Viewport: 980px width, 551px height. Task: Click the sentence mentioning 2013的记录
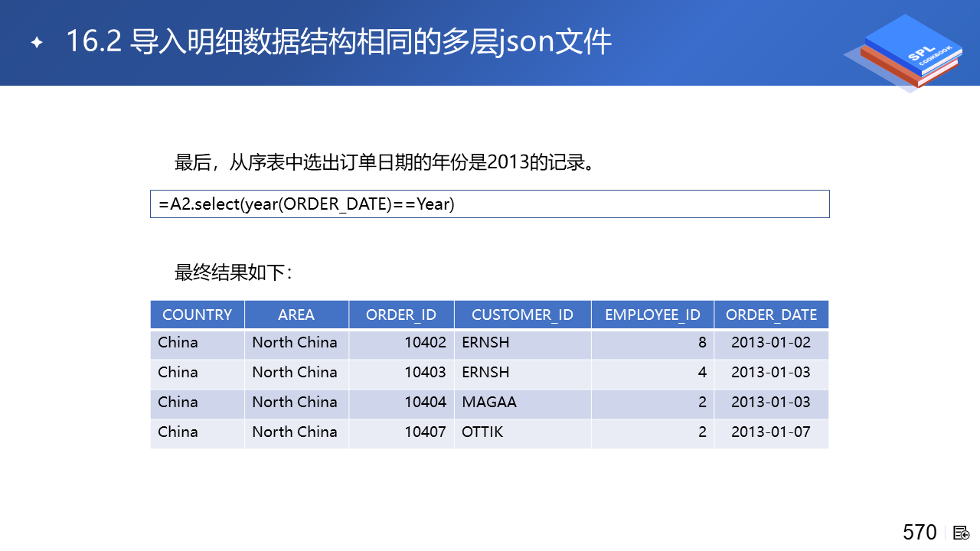pos(385,163)
